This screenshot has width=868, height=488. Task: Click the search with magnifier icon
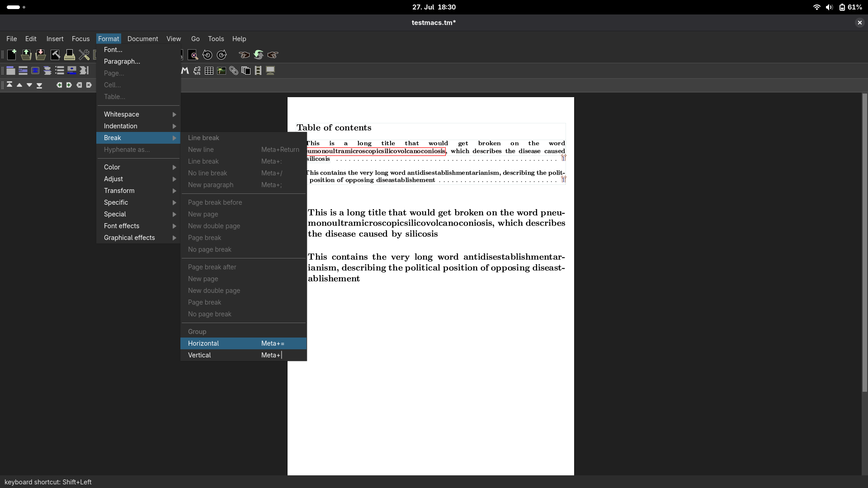coord(193,55)
